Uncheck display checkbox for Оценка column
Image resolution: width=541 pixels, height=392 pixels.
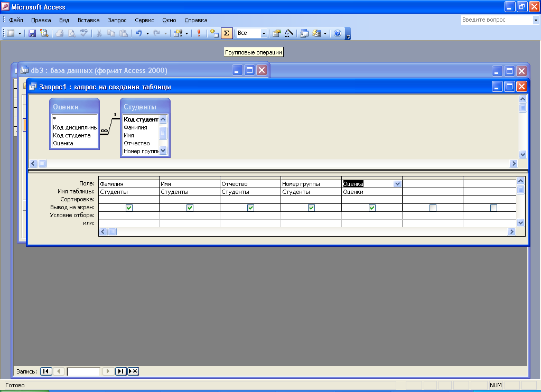[372, 208]
